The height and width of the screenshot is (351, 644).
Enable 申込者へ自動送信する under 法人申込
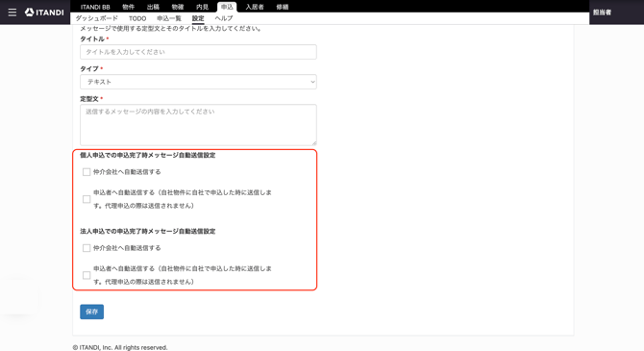pyautogui.click(x=87, y=275)
